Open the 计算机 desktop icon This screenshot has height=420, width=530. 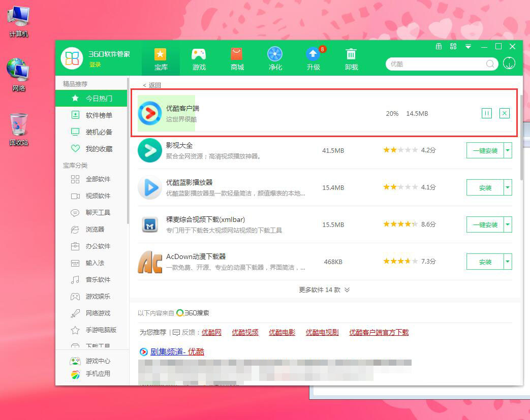click(x=19, y=22)
